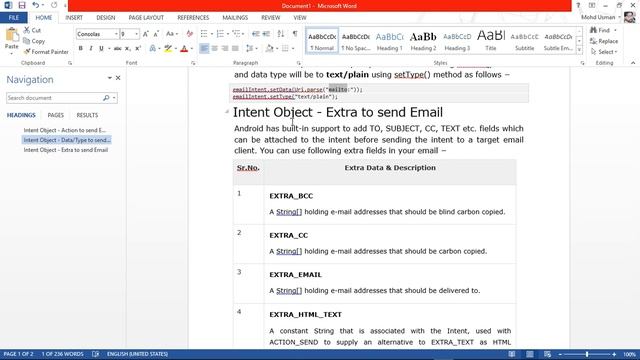Shrink the font size
Viewport: 640px width, 360px height.
[x=156, y=34]
